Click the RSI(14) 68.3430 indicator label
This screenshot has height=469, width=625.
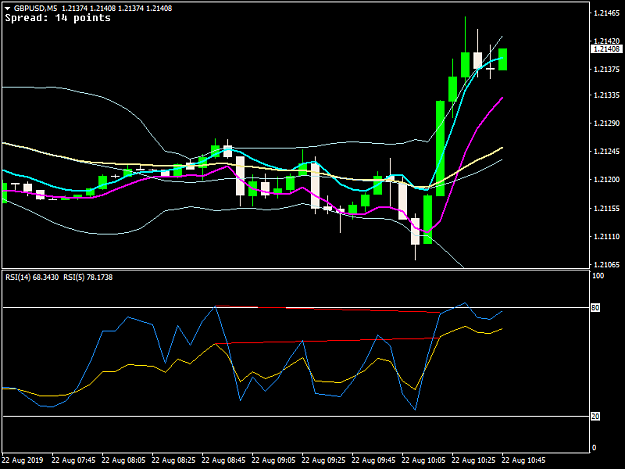[x=32, y=277]
